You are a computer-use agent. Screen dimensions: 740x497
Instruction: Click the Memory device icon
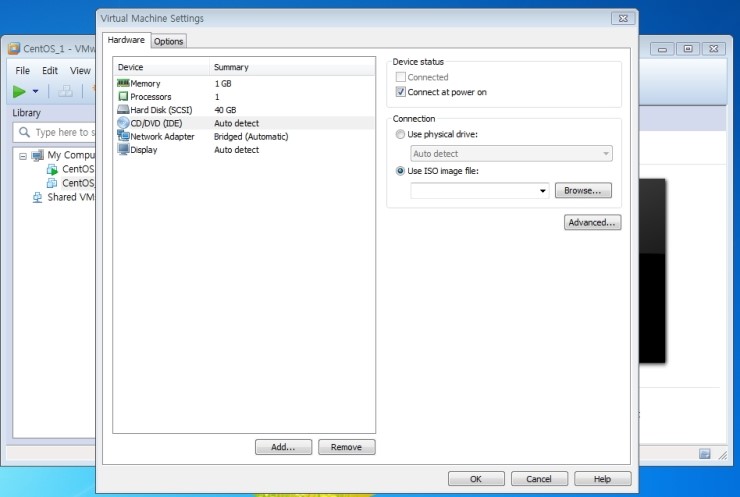pyautogui.click(x=123, y=83)
